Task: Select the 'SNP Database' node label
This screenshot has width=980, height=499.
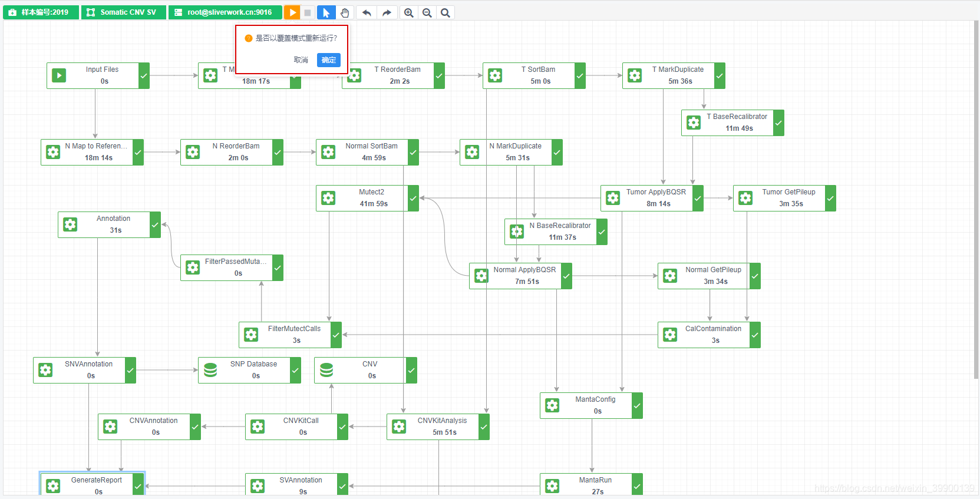Action: (253, 364)
